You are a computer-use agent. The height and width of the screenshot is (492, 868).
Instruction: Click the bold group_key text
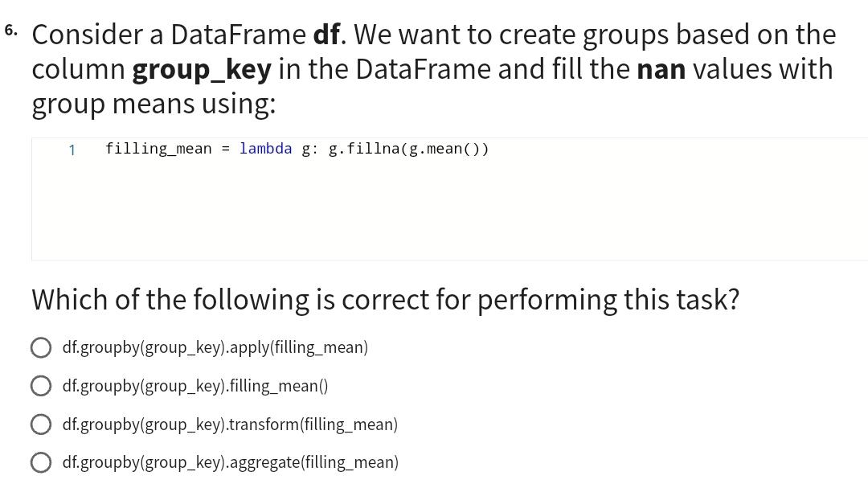[201, 69]
